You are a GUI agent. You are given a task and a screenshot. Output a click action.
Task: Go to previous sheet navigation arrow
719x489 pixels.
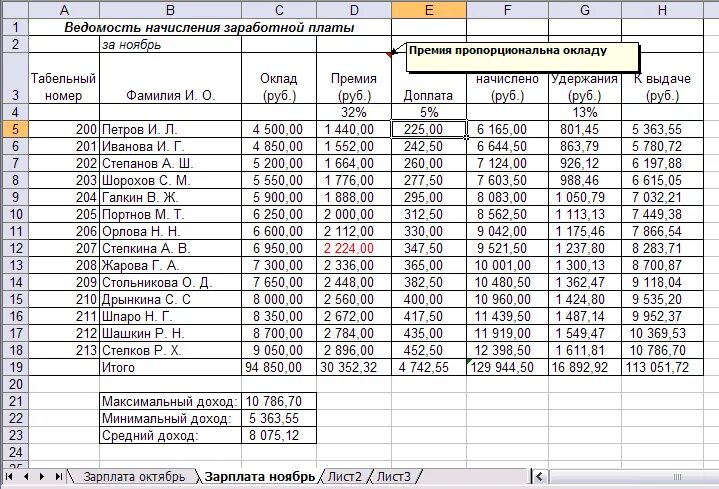point(26,477)
